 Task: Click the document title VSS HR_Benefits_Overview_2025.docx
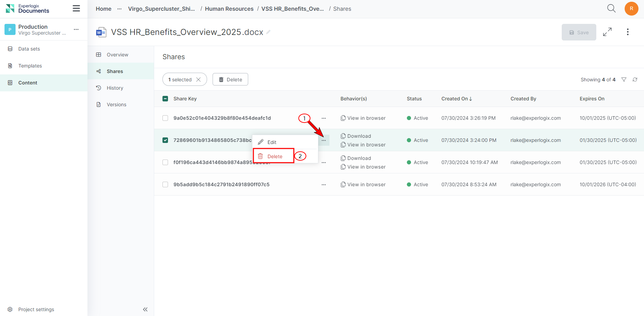187,32
